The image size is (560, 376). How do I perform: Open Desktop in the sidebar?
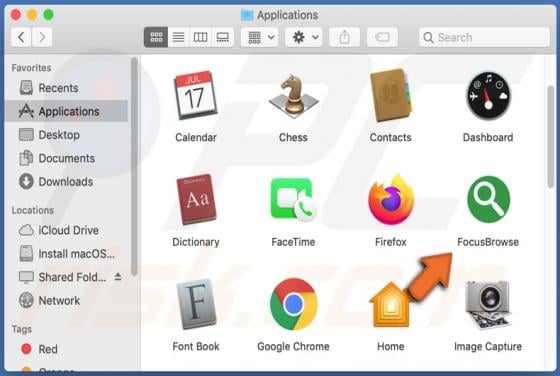67,135
